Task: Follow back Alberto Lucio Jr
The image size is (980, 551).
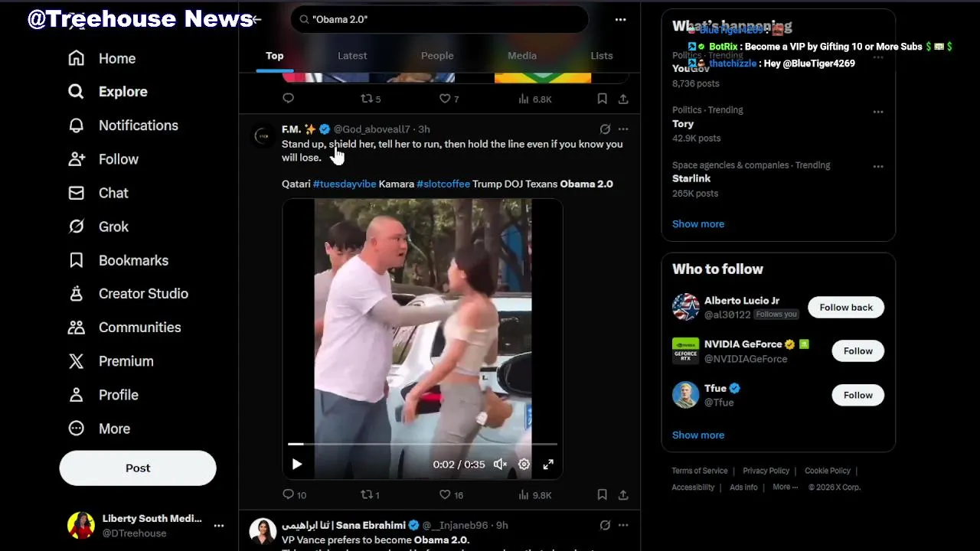Action: (x=846, y=308)
